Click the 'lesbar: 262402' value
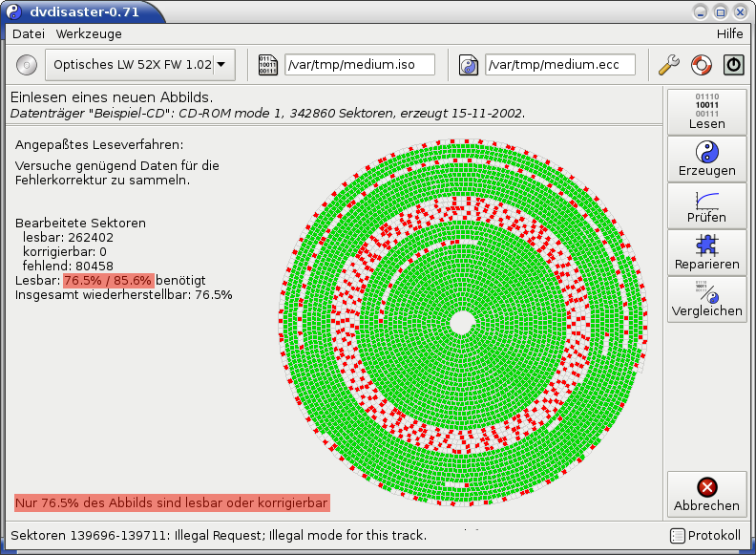 [x=68, y=238]
